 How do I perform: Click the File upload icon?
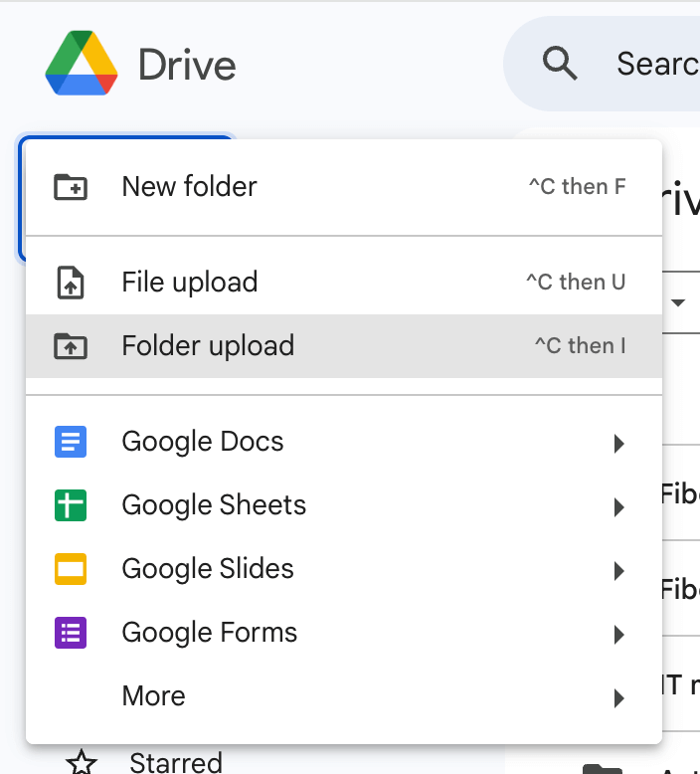71,283
